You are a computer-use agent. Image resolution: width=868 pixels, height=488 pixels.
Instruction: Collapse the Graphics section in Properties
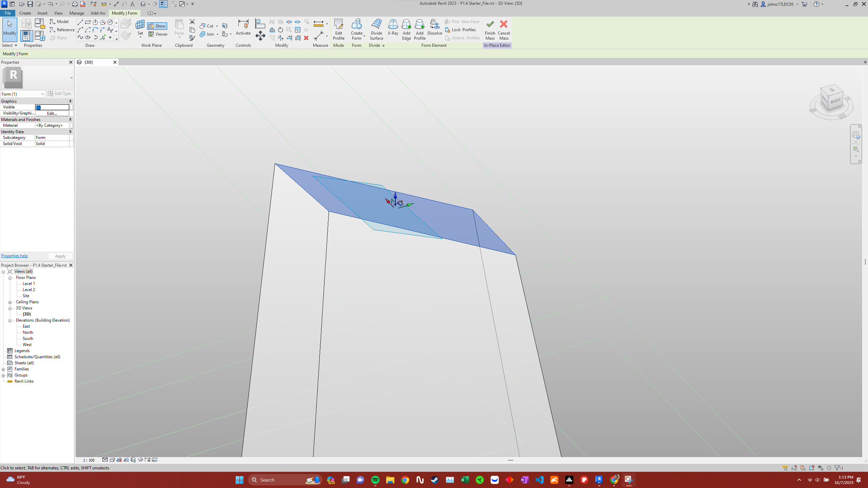[x=70, y=101]
